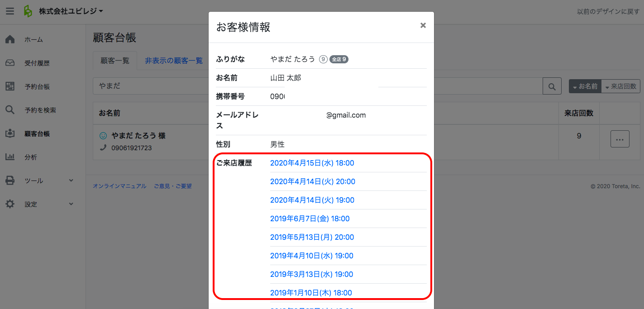Click the 全店 9 badge
Screen dimensions: 644x309
[x=339, y=59]
